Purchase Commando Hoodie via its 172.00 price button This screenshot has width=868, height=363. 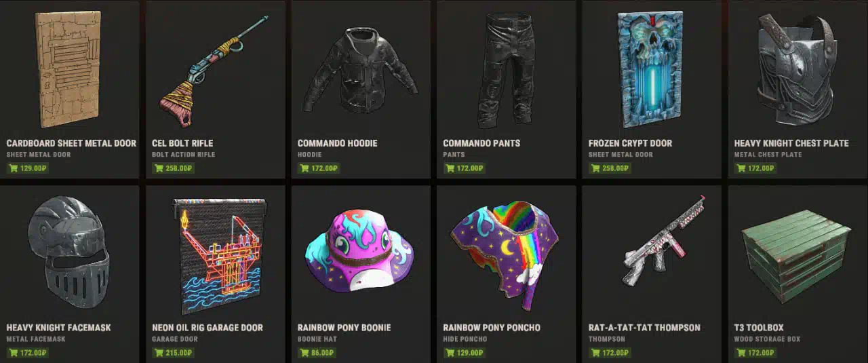click(x=319, y=168)
